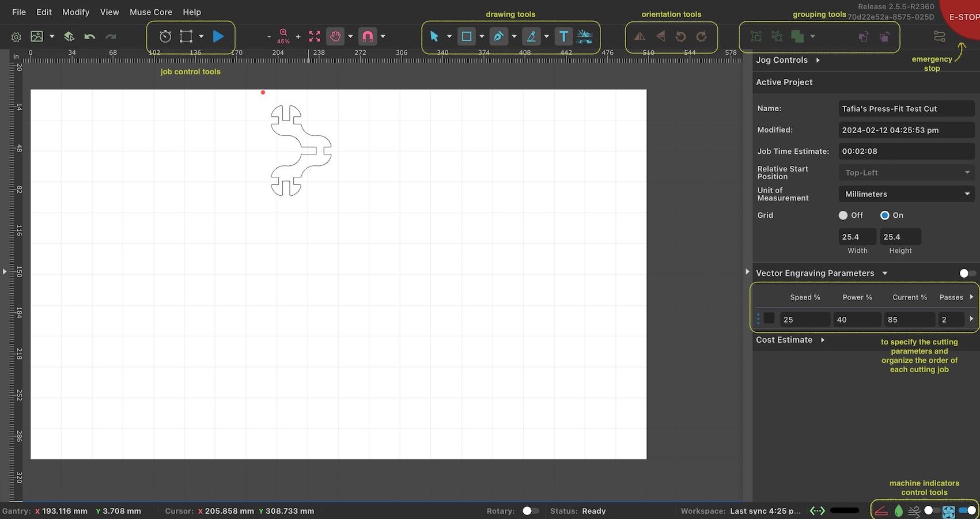980x519 pixels.
Task: Open the Muse Core menu
Action: pos(151,12)
